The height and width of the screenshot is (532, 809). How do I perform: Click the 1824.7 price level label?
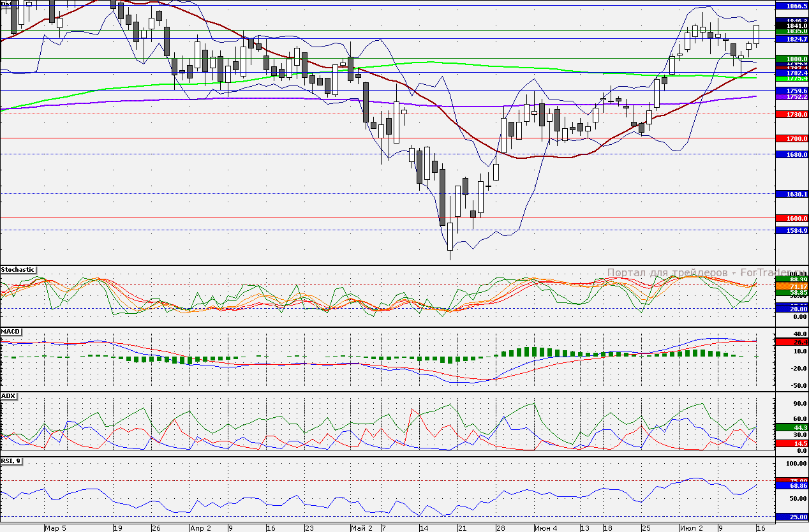point(791,39)
